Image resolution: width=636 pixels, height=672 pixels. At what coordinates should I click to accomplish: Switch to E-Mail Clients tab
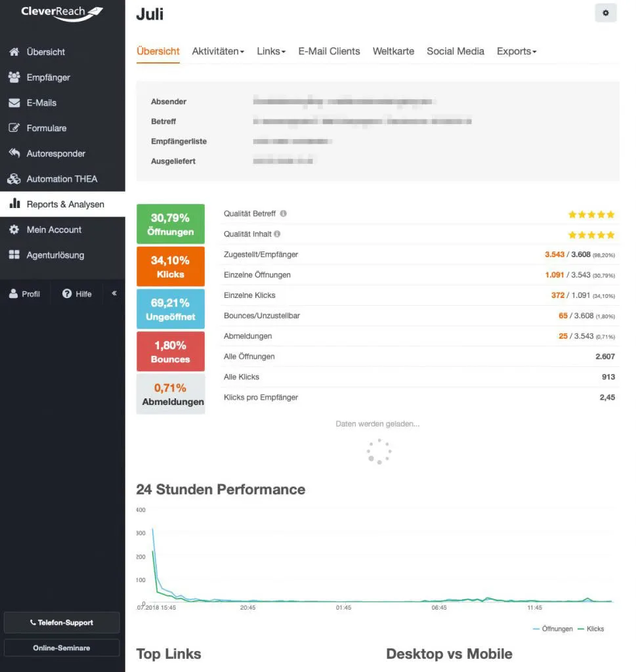[x=329, y=51]
